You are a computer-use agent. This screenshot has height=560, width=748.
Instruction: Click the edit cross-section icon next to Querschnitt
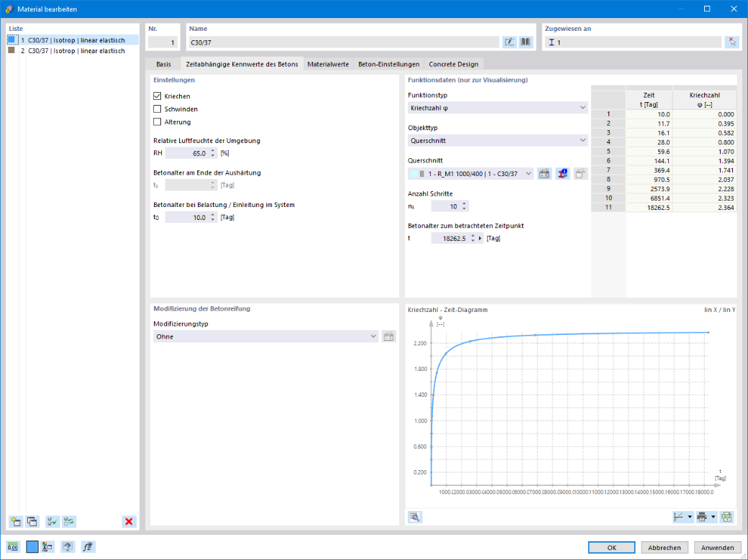click(544, 174)
